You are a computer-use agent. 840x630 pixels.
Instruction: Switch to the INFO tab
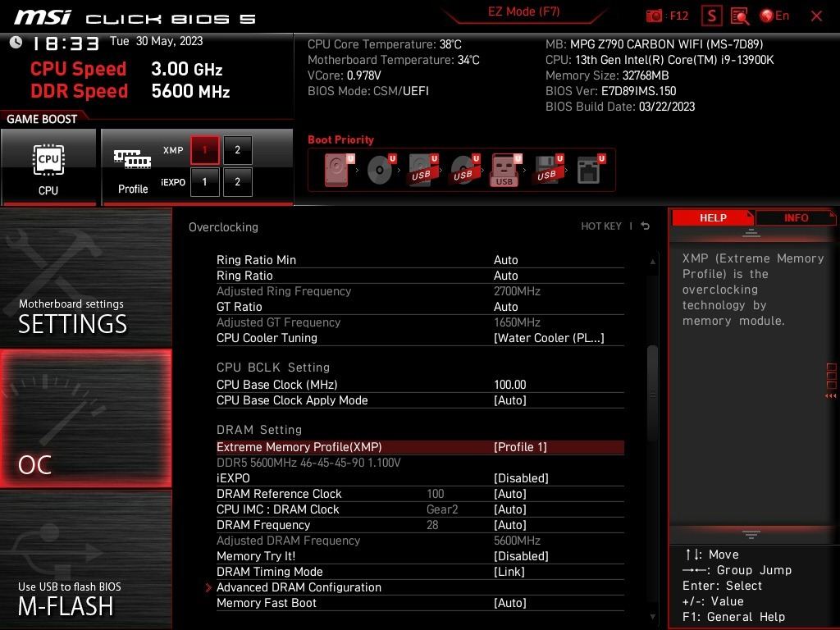[796, 218]
